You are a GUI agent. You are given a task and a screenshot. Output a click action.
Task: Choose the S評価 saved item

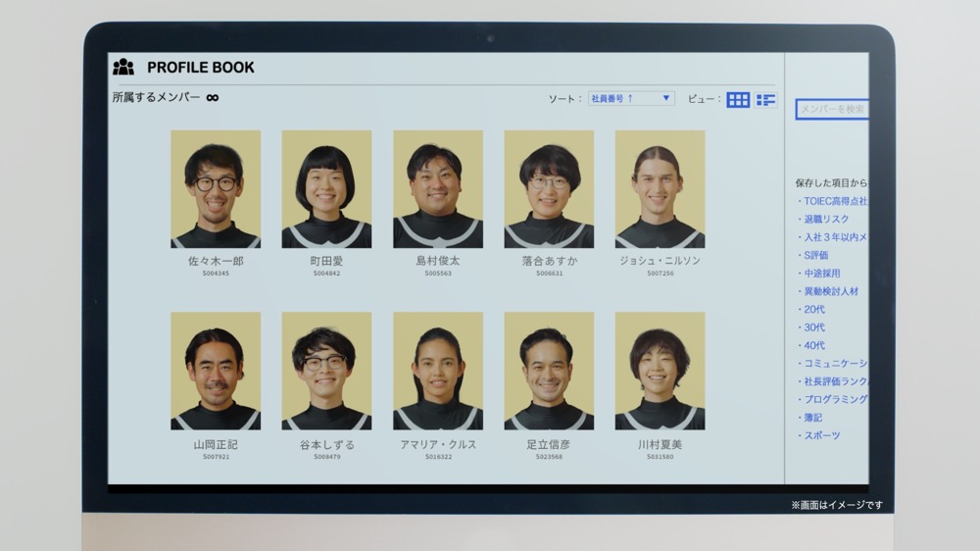[x=814, y=255]
